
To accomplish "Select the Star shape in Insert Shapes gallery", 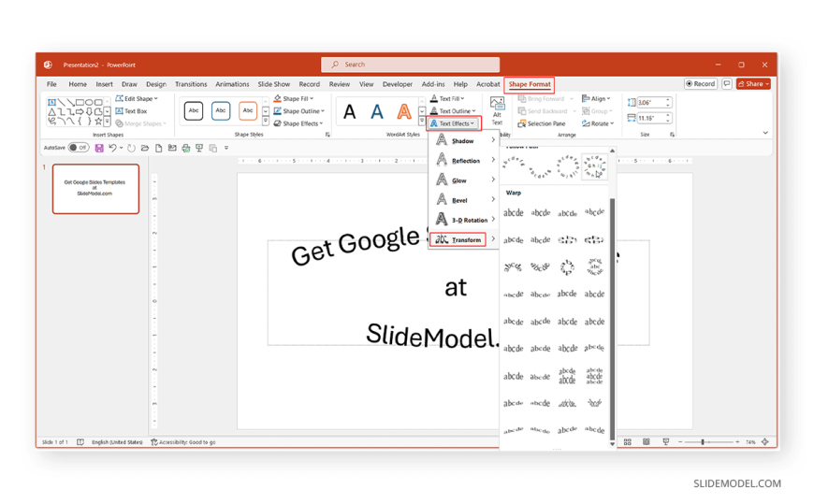I will click(x=98, y=122).
